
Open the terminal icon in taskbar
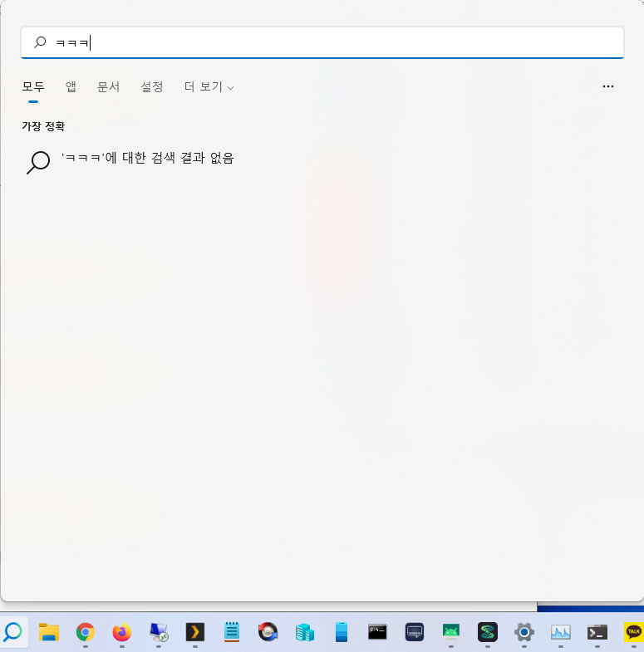tap(597, 632)
